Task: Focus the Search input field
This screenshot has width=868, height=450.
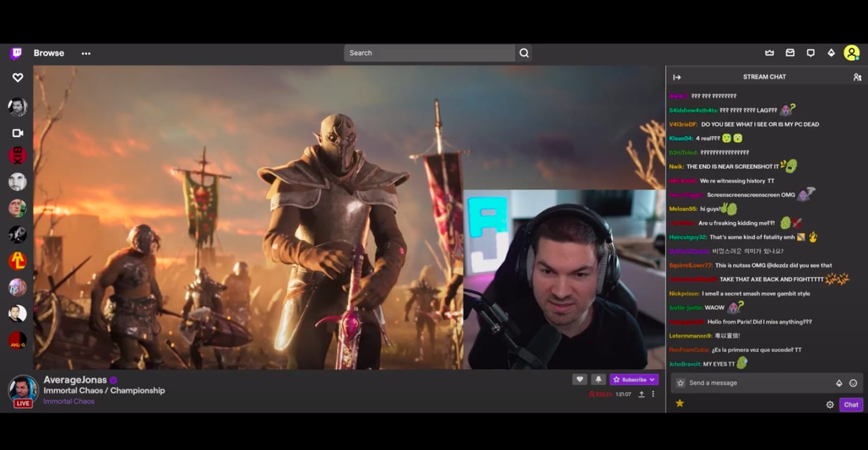Action: pyautogui.click(x=430, y=53)
